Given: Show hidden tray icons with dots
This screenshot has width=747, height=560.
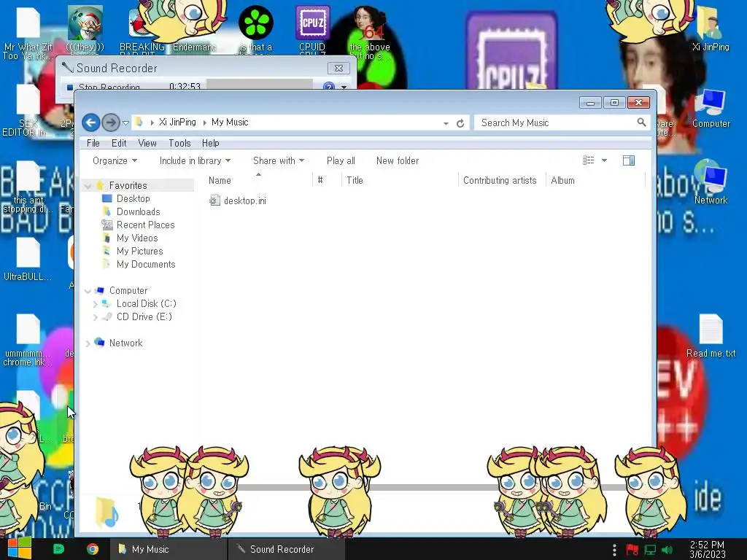Looking at the screenshot, I should [x=614, y=550].
